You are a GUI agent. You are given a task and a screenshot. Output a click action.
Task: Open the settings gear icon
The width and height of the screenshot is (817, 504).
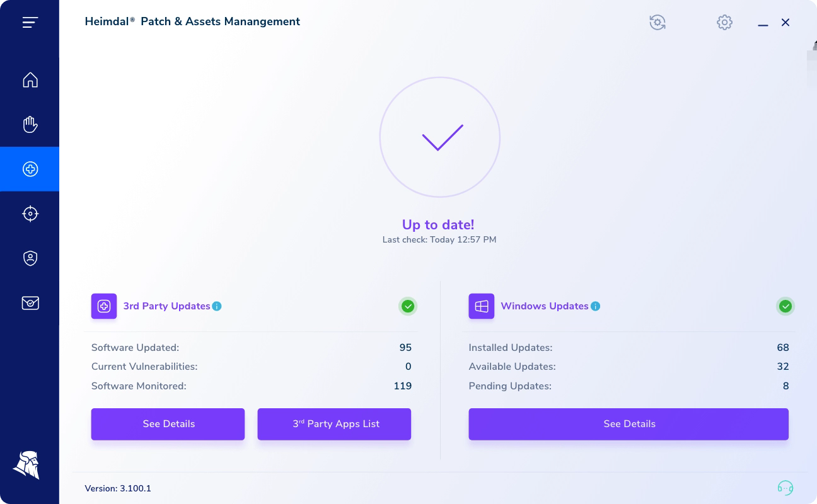(x=724, y=22)
